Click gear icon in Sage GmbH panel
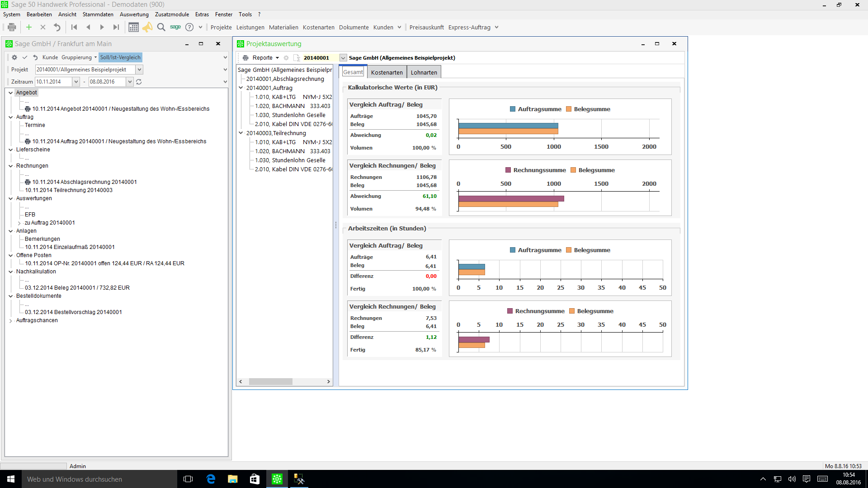Viewport: 868px width, 488px height. [x=14, y=57]
